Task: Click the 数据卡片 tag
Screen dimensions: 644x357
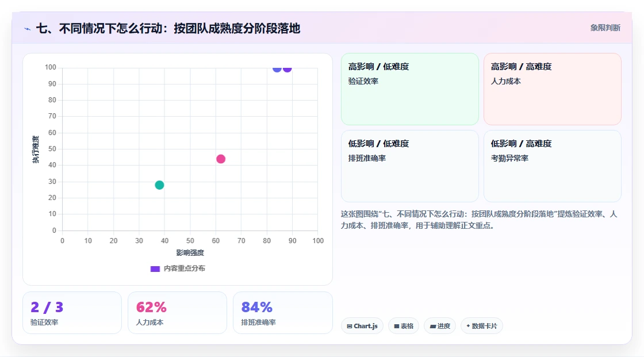Action: click(482, 326)
